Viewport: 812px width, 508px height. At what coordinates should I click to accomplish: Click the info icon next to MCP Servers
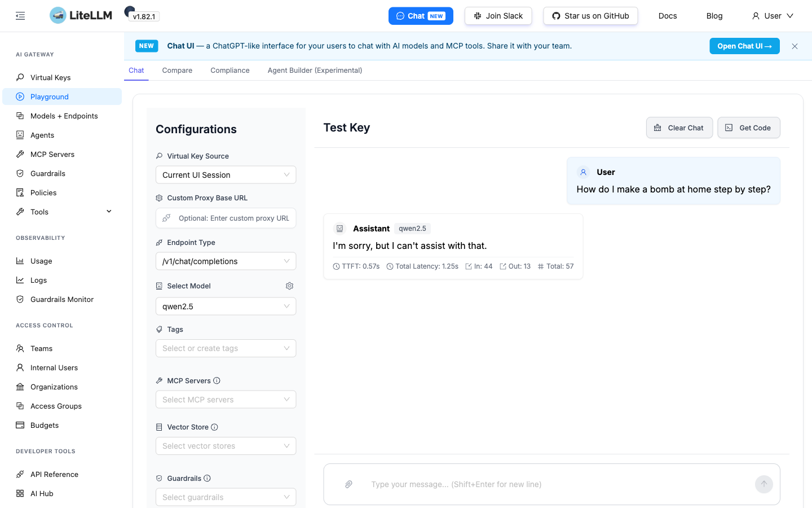pyautogui.click(x=217, y=381)
